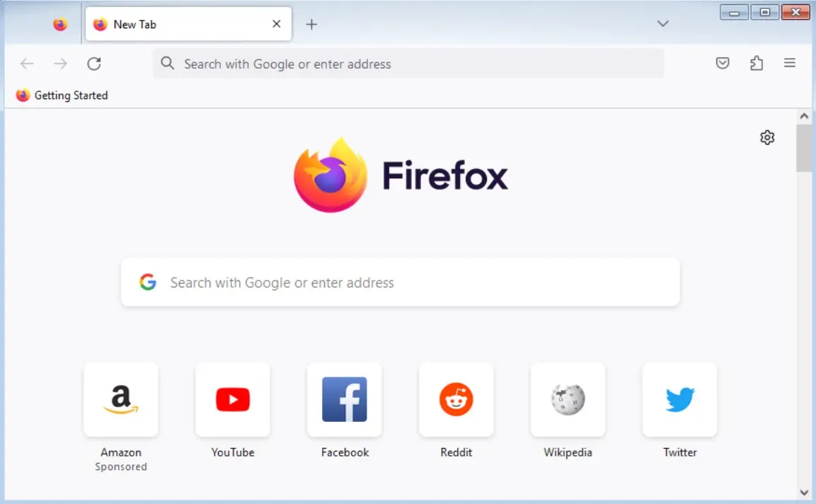Open a new tab with the plus button
816x504 pixels.
311,23
